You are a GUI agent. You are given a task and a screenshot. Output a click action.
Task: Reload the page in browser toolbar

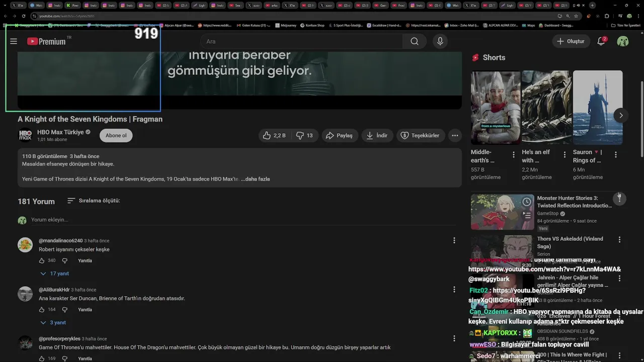[23, 16]
